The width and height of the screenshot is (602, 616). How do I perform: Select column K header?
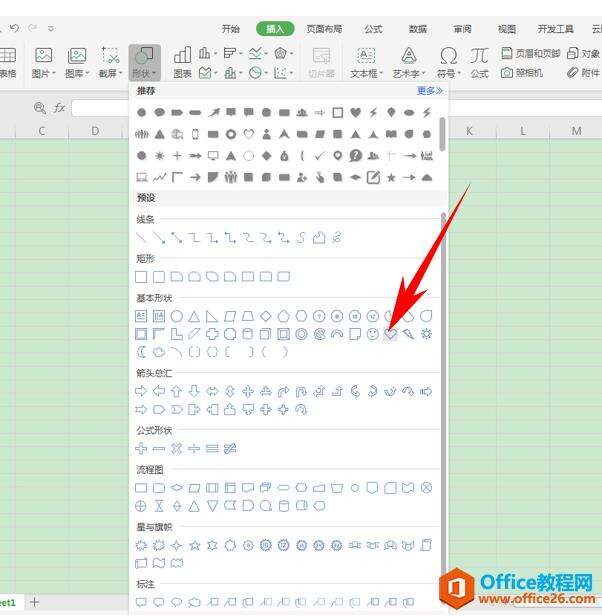(x=469, y=131)
